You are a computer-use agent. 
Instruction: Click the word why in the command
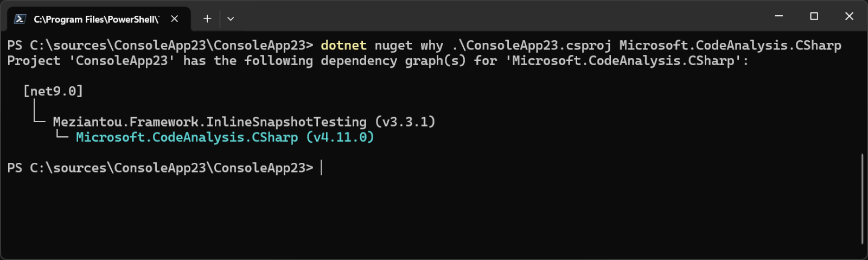point(432,46)
